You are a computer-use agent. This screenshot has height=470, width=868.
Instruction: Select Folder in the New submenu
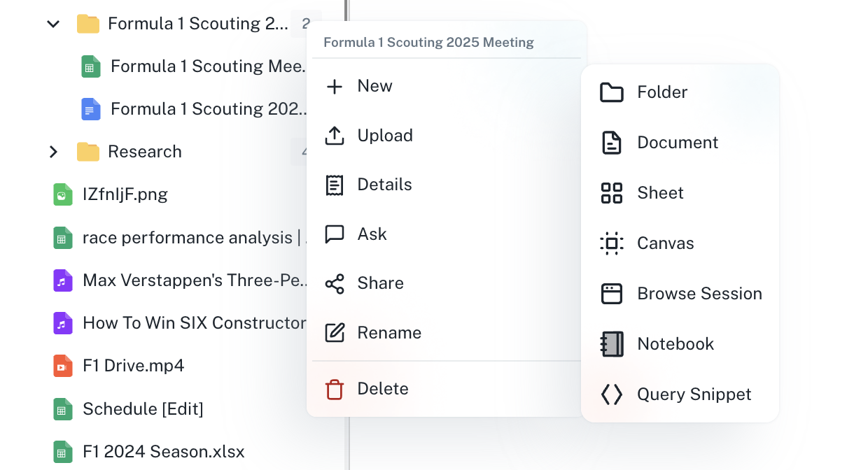click(x=661, y=92)
